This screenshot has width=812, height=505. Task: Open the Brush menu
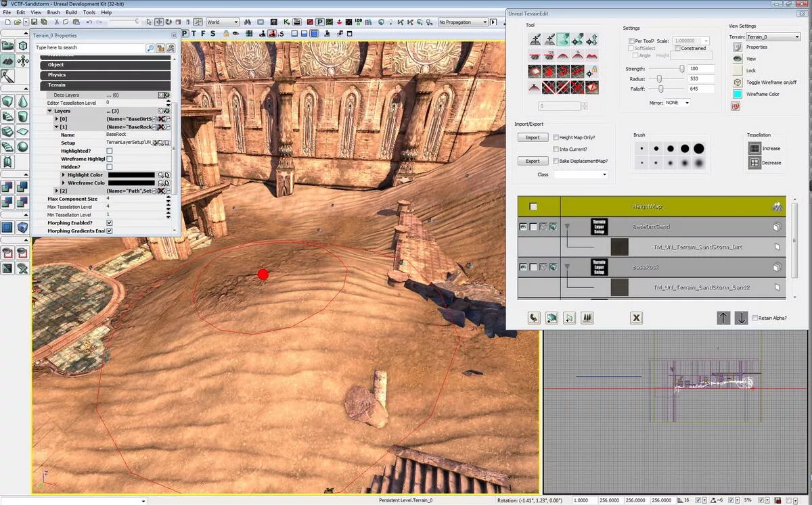[x=53, y=12]
